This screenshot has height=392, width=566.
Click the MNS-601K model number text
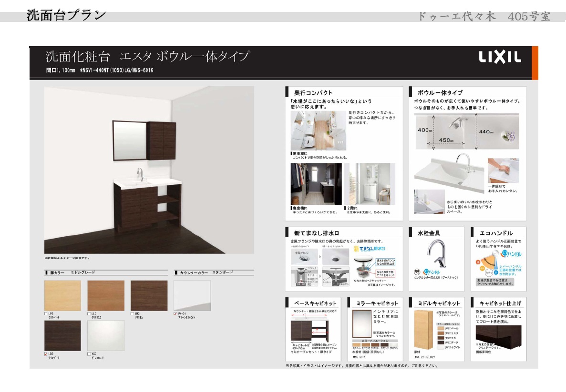(359, 357)
